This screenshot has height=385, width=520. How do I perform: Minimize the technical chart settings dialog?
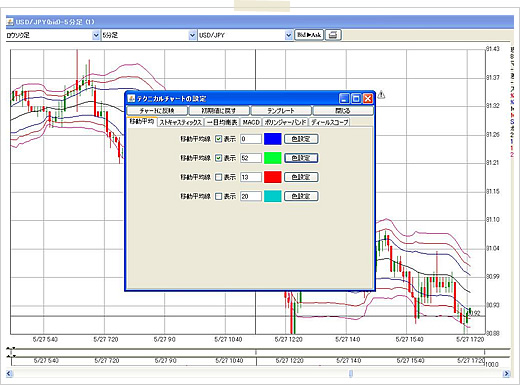tap(344, 98)
